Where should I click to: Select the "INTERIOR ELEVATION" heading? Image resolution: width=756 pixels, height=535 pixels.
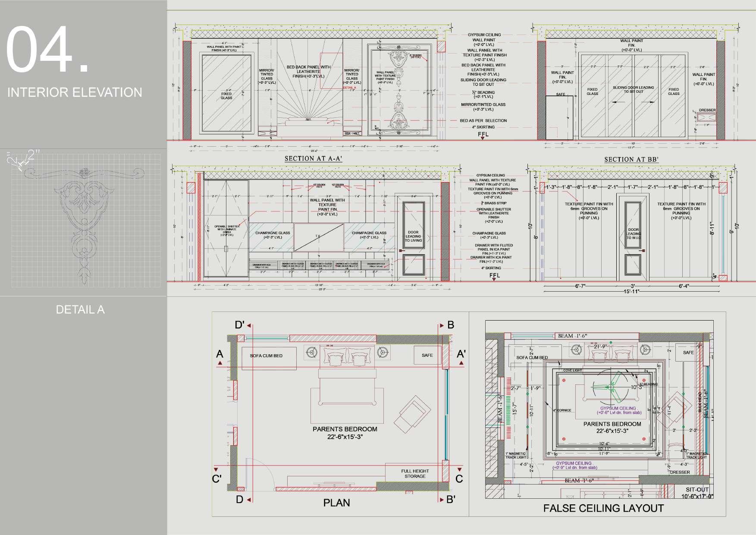(75, 92)
